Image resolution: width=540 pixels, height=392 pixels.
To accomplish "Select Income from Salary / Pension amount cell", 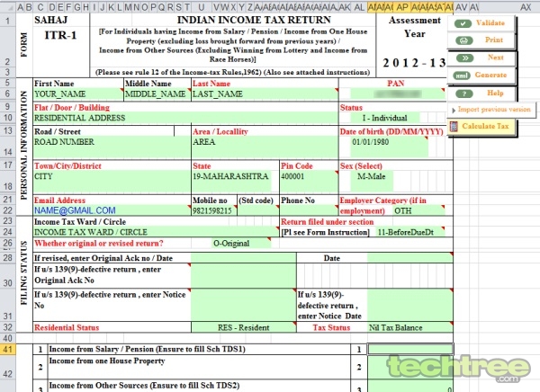I will tap(410, 349).
